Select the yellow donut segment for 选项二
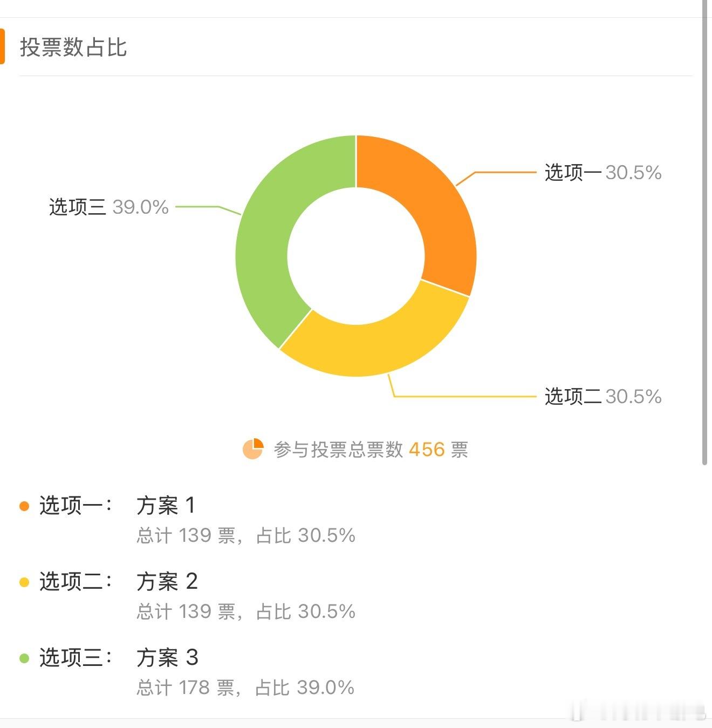The width and height of the screenshot is (712, 728). [x=372, y=345]
